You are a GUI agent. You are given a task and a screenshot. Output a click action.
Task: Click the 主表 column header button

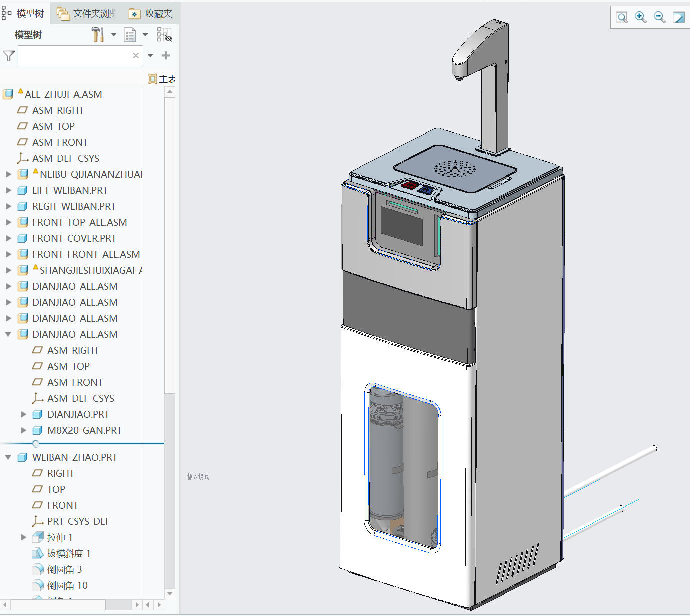[x=162, y=79]
